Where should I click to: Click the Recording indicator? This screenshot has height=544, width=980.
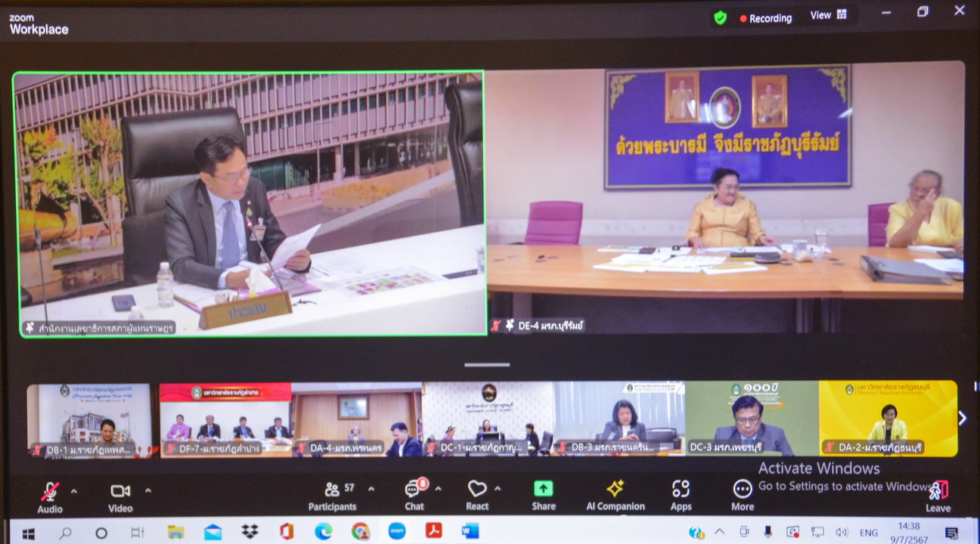pos(765,18)
